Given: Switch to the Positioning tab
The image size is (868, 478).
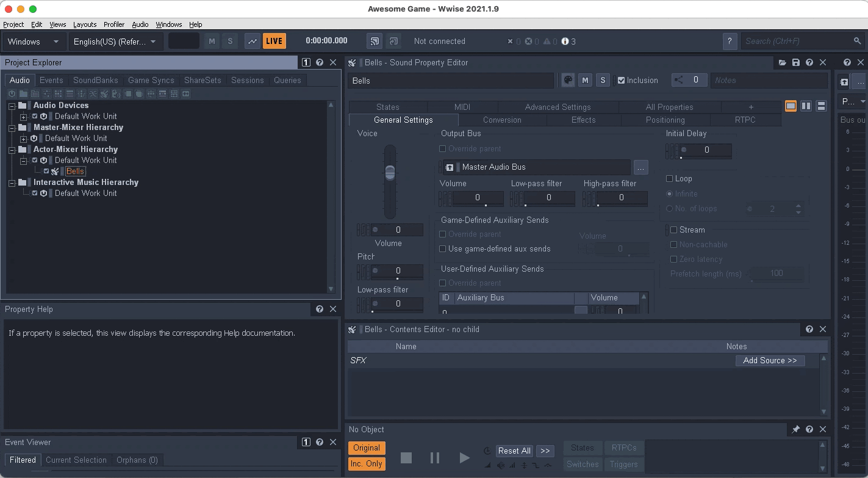Looking at the screenshot, I should point(665,120).
